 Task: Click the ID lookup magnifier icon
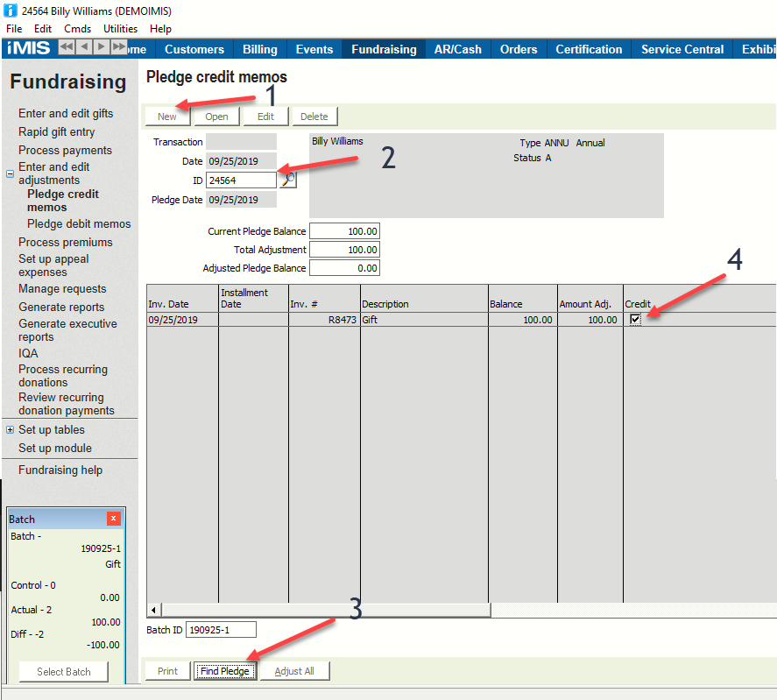pos(288,180)
